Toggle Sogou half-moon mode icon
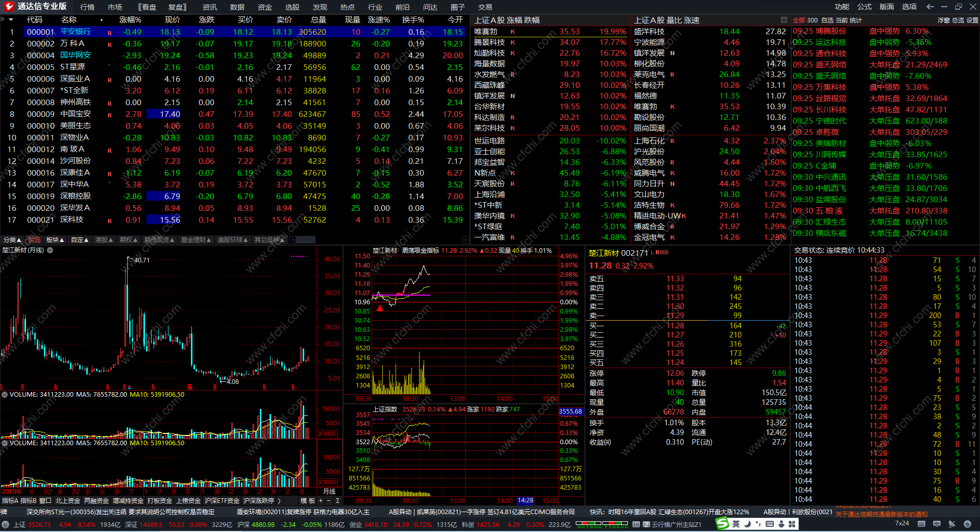Screen dimensions: 980x532 coord(747,524)
